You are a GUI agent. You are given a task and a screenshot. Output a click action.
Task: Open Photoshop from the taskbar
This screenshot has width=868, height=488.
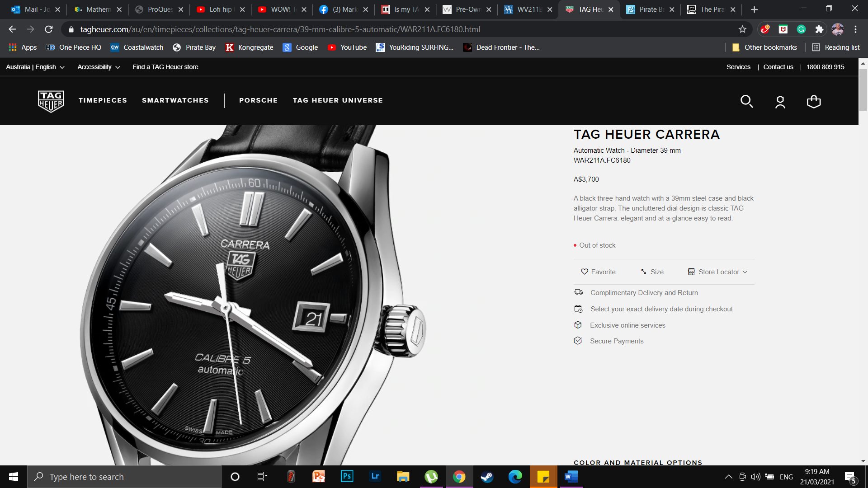347,477
